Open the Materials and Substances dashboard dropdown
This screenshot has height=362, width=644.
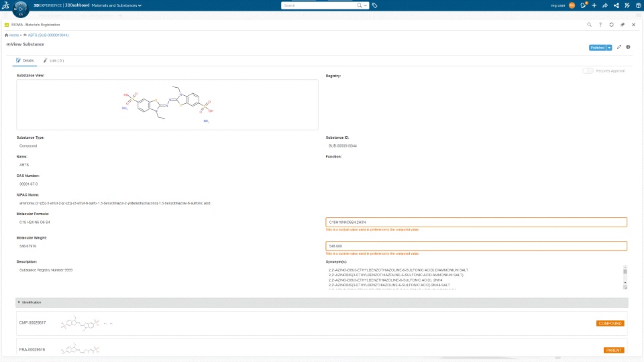117,5
